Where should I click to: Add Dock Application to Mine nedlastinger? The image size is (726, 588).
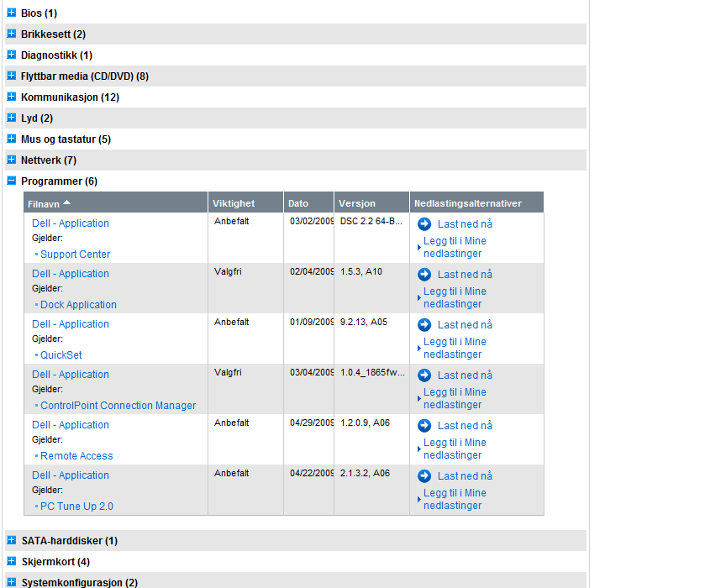click(x=455, y=297)
